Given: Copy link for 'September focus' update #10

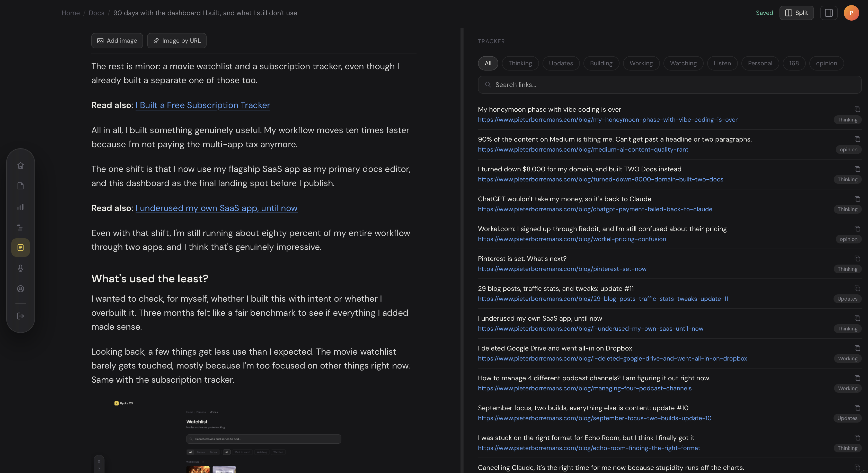Looking at the screenshot, I should pyautogui.click(x=857, y=408).
